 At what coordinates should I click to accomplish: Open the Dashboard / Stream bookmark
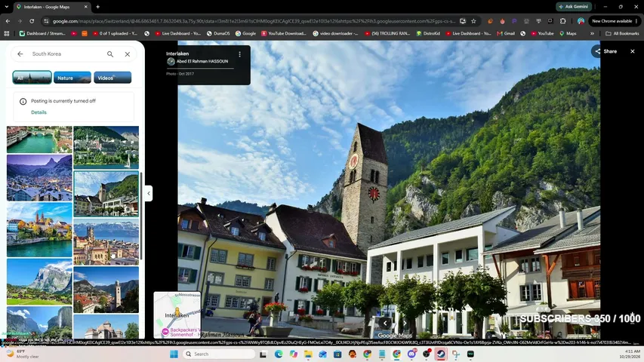[x=43, y=33]
